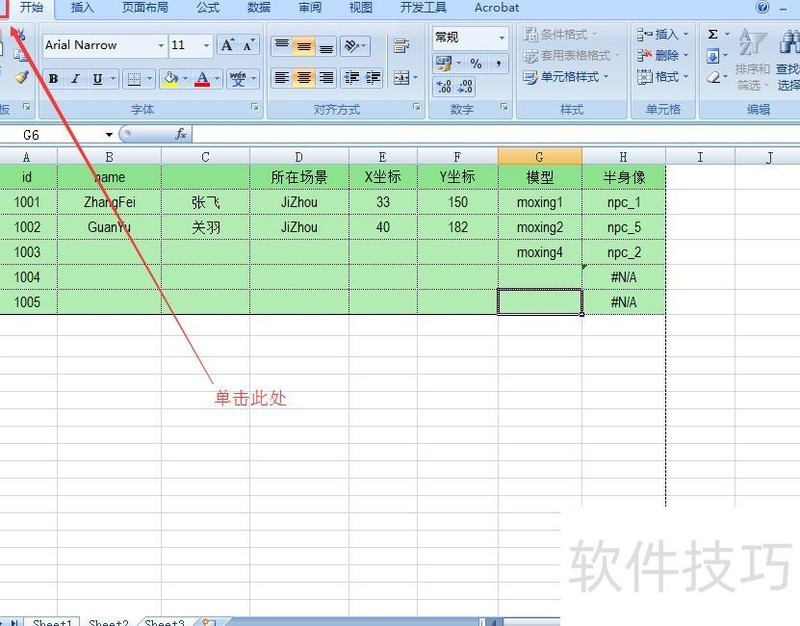Screen dimensions: 800x626
Task: Apply percent style from Number group
Action: (x=475, y=63)
